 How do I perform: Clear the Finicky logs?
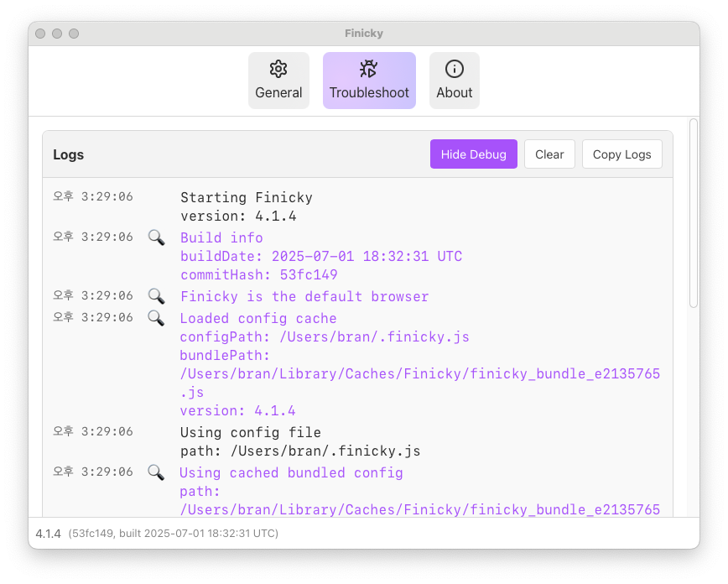point(549,154)
